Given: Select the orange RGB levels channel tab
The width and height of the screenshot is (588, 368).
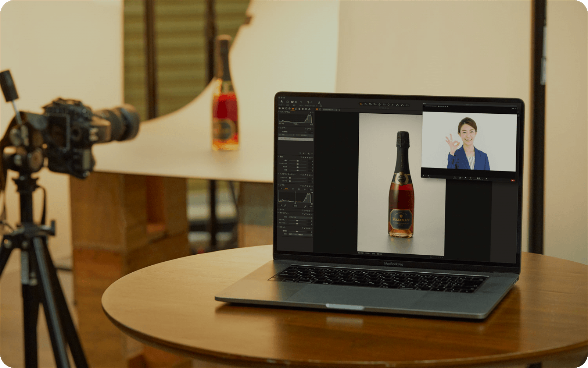Looking at the screenshot, I should (x=286, y=189).
